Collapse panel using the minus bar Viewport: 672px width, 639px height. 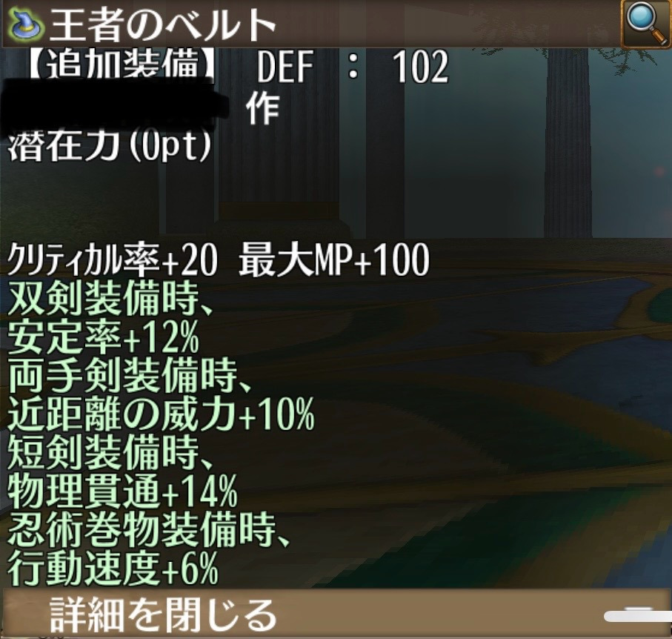[637, 616]
